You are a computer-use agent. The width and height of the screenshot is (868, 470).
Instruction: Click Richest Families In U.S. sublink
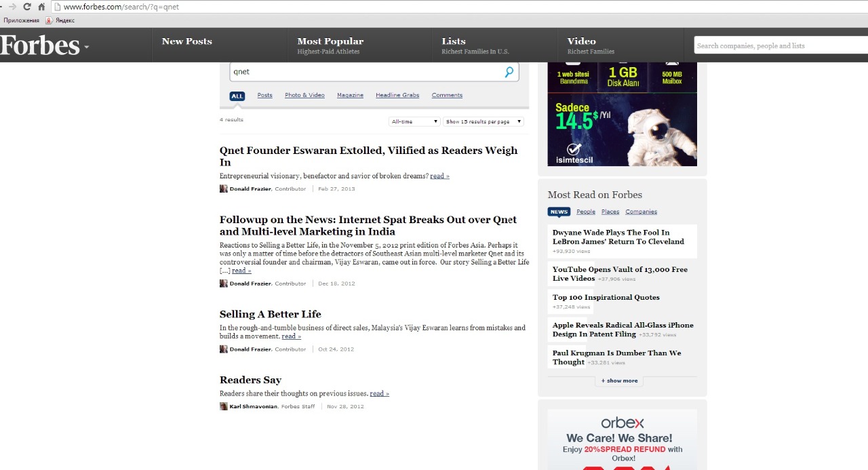(x=475, y=52)
